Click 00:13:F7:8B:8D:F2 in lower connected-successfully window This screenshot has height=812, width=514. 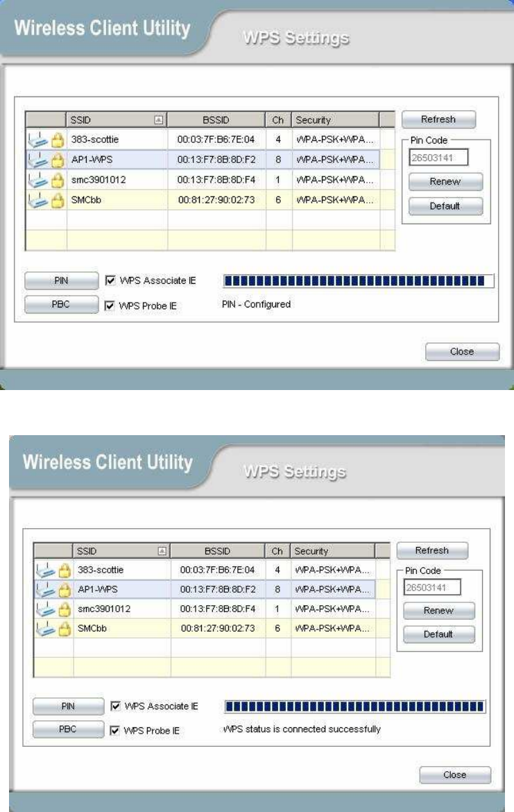coord(217,589)
